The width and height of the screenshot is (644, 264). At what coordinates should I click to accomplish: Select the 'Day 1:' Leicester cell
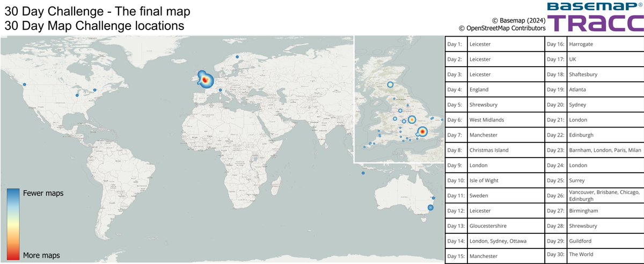(505, 44)
